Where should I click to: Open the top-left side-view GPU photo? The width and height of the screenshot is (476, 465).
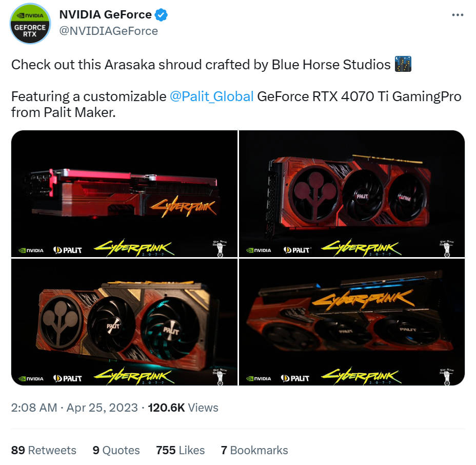point(124,194)
